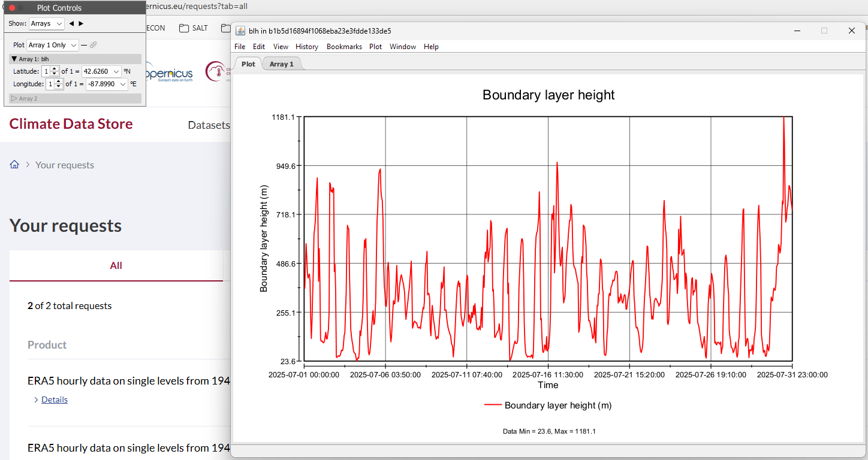Click the previous (left arrow) button in Plot Controls
868x460 pixels.
click(71, 23)
